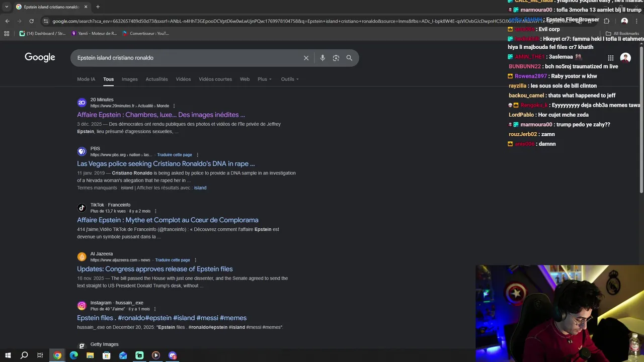The width and height of the screenshot is (644, 362).
Task: Switch to the Web tab
Action: [245, 79]
